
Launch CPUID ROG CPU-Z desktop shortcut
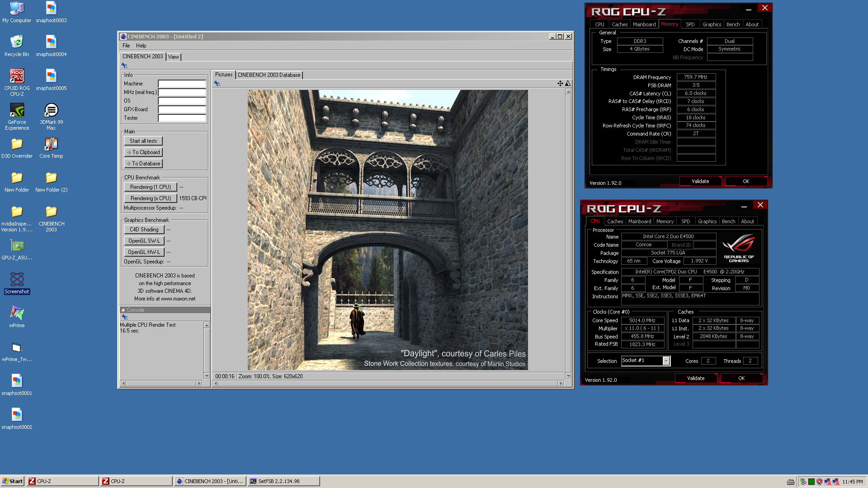tap(17, 82)
